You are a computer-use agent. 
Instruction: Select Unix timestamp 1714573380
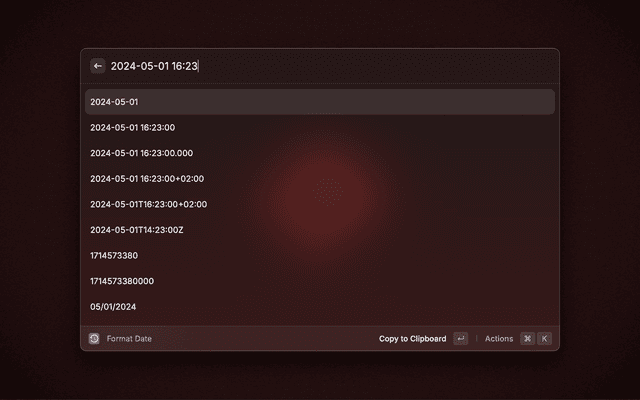coord(320,256)
